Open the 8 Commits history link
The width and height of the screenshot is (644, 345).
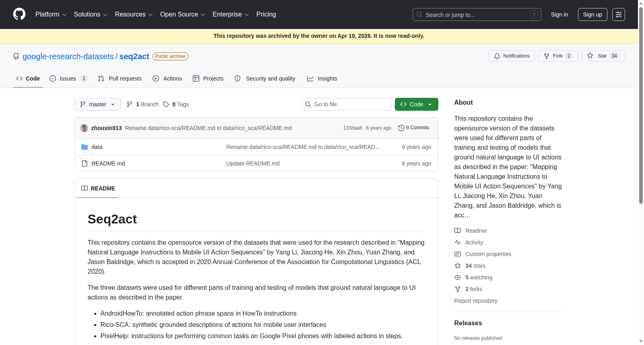tap(414, 128)
